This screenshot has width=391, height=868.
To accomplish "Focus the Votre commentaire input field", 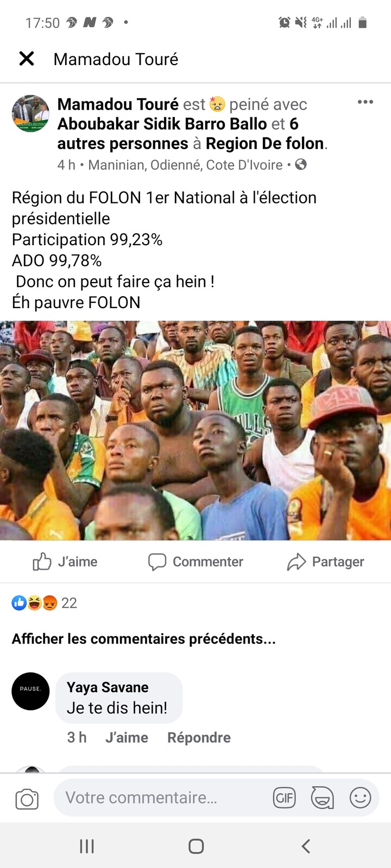I will [163, 797].
